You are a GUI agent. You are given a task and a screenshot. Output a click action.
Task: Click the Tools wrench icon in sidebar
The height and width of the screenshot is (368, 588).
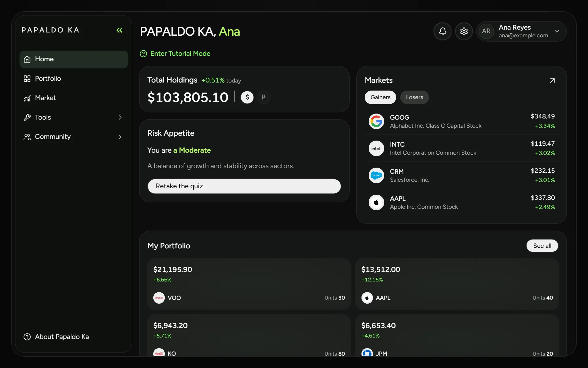27,117
